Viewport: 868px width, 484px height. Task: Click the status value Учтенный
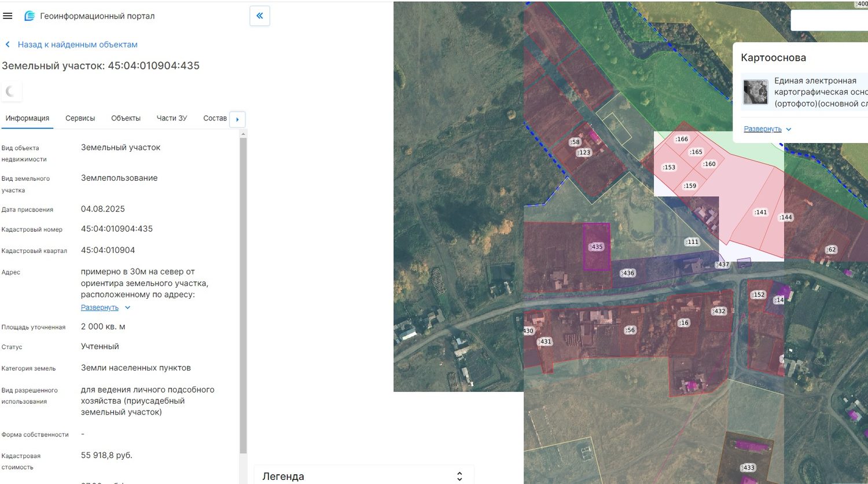(100, 346)
